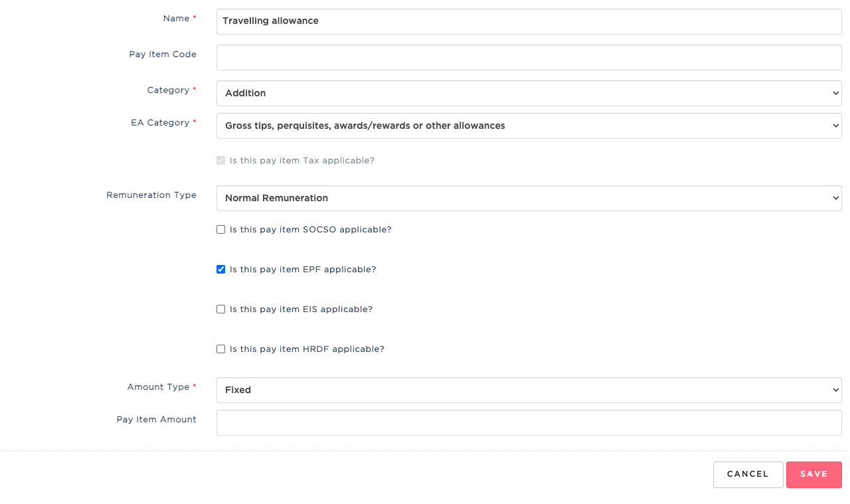The image size is (850, 504).
Task: Click the "Pay Item Code" label
Action: point(163,54)
